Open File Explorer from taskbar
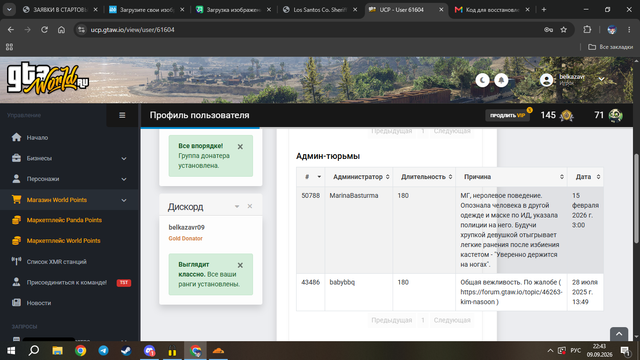This screenshot has height=360, width=640. [x=57, y=351]
